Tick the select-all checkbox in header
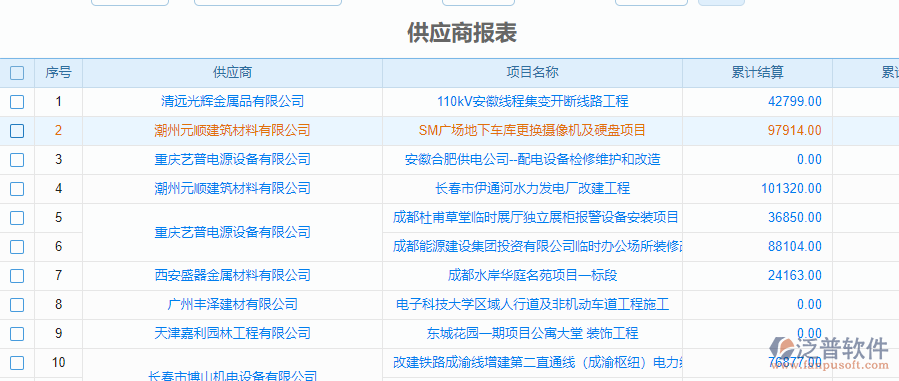 point(17,73)
